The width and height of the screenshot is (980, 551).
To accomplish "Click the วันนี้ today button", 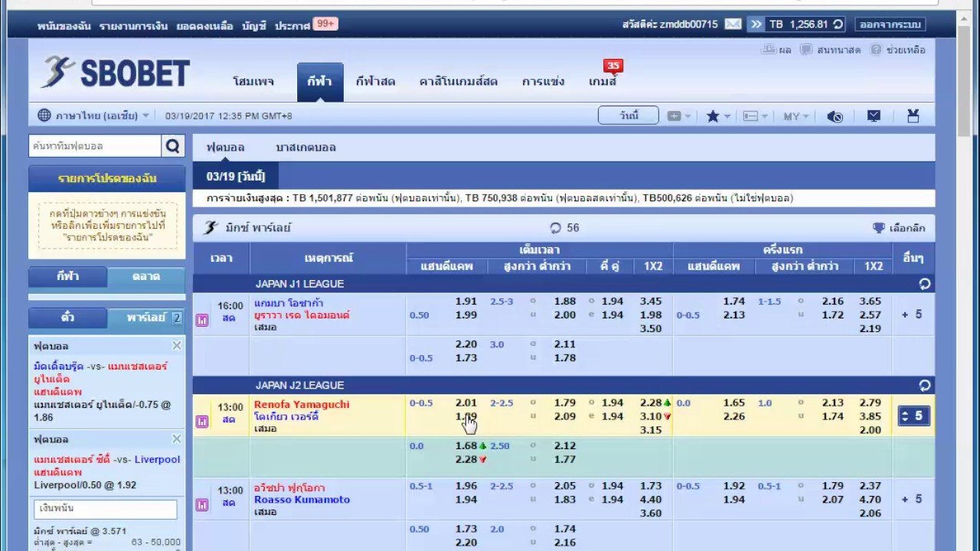I will pos(629,116).
